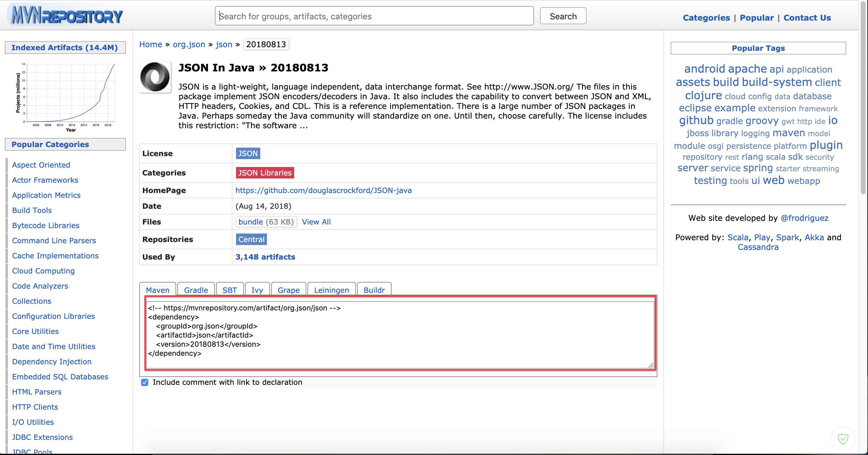
Task: Open the Categories menu in the header
Action: pos(706,18)
